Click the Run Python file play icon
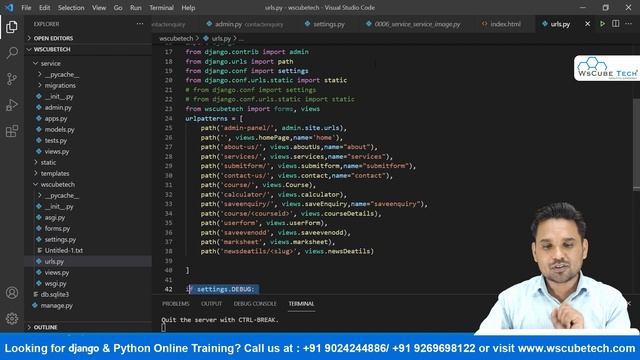Screen dimensions: 640x360 (x=602, y=24)
